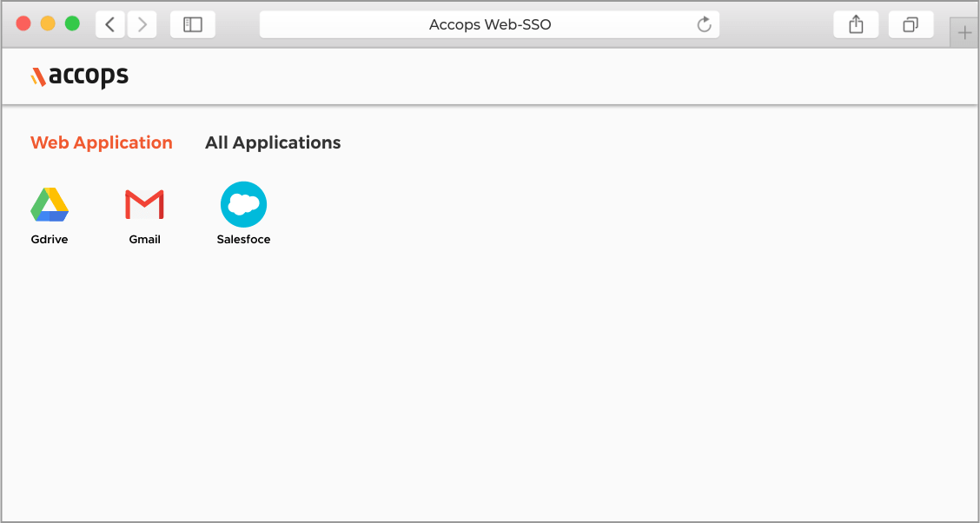Image resolution: width=980 pixels, height=523 pixels.
Task: Click the Accops logo in header
Action: pos(79,76)
